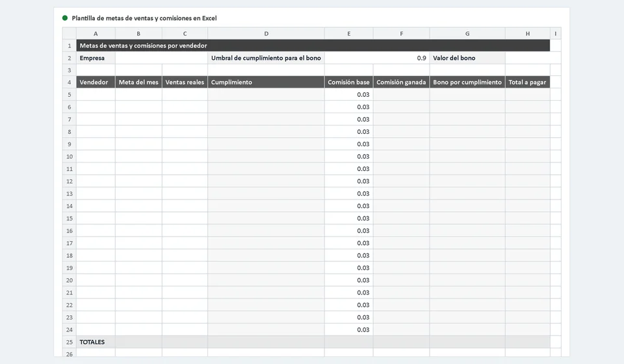Image resolution: width=624 pixels, height=364 pixels.
Task: Select the title 'Plantilla de metas de ventas y comisiones en Excel'
Action: pos(144,18)
